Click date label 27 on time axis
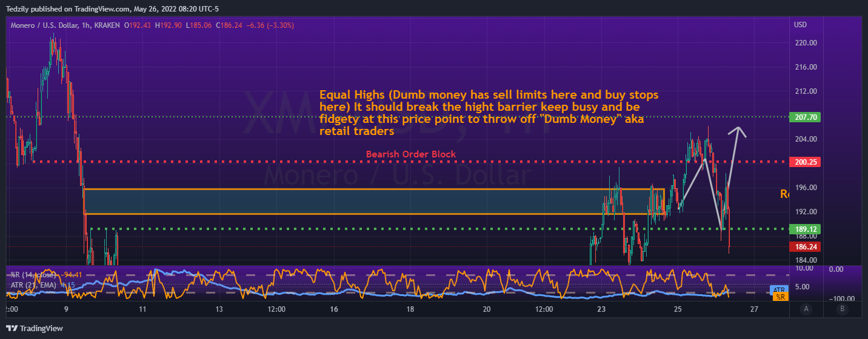Viewport: 868px width, 339px height. [x=754, y=309]
